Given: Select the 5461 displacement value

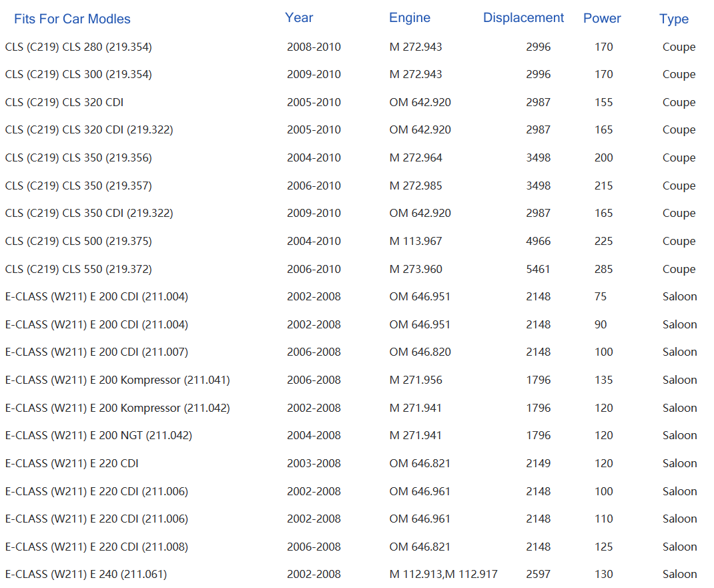Looking at the screenshot, I should (539, 269).
